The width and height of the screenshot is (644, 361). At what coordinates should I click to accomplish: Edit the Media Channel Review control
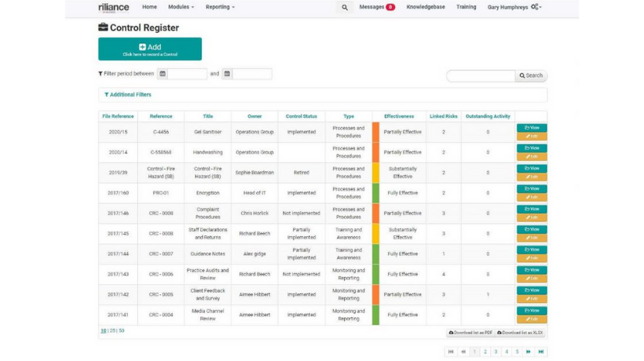(x=532, y=319)
